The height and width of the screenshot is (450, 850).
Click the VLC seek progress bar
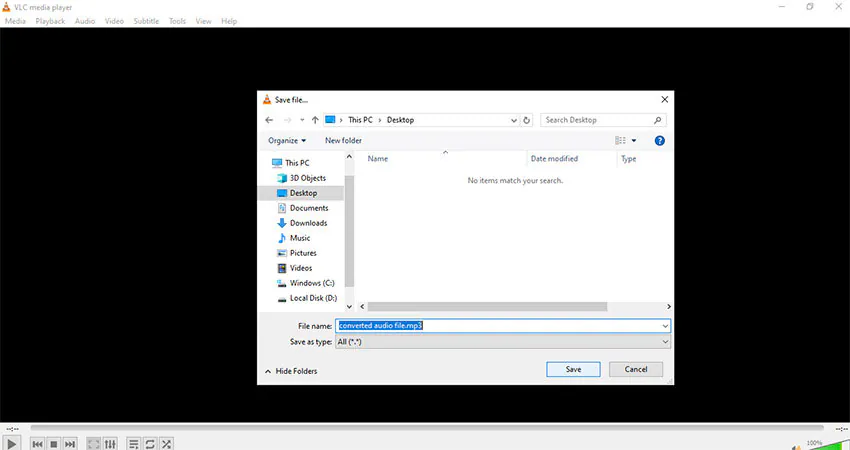pos(427,428)
